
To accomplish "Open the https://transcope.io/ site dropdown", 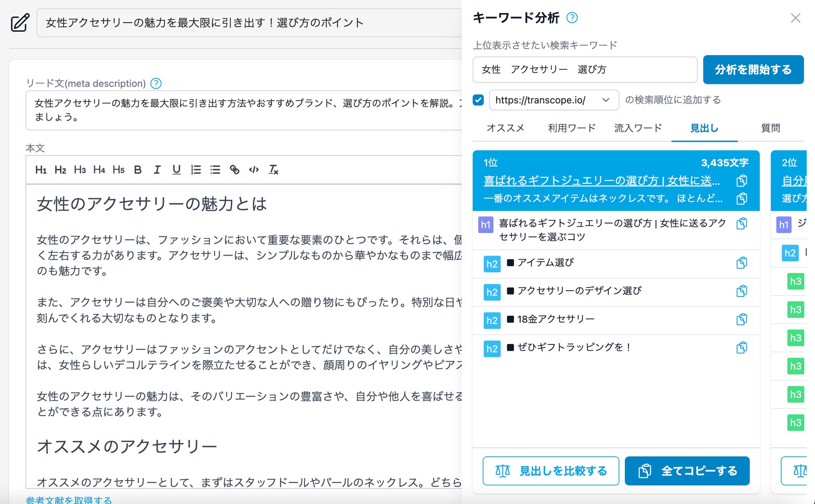I will click(553, 100).
